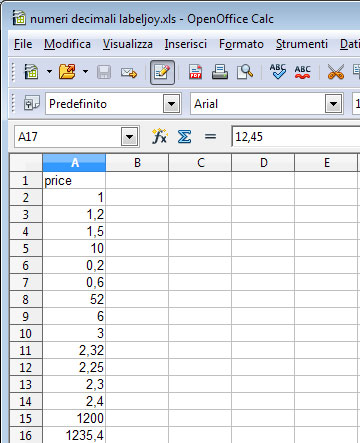The image size is (360, 443).
Task: Expand the Predefinito style dropdown
Action: [x=172, y=104]
